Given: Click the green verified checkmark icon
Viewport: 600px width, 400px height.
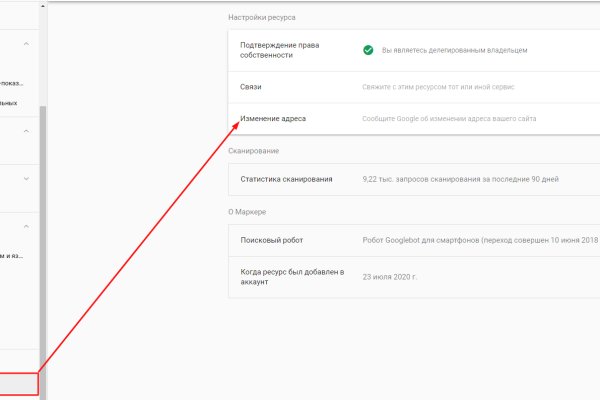Looking at the screenshot, I should point(368,49).
